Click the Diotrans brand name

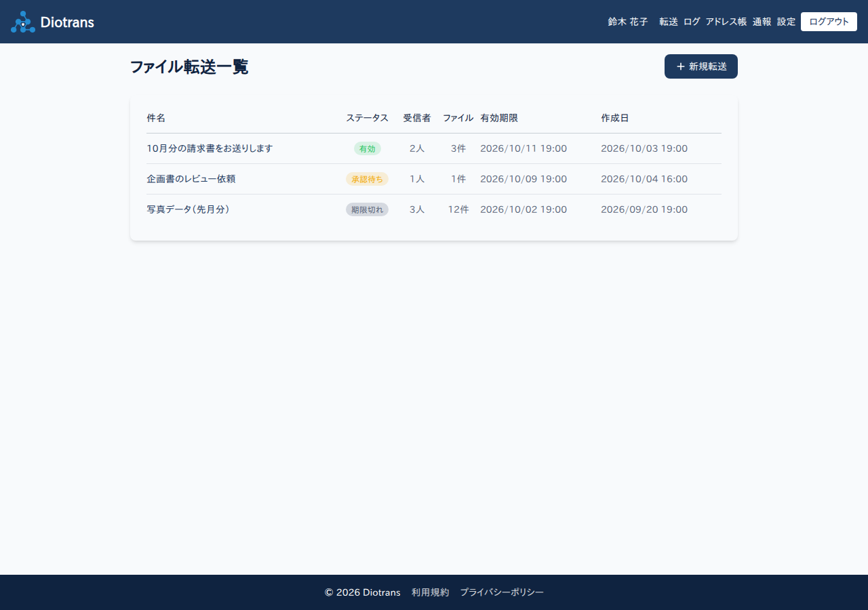pyautogui.click(x=67, y=22)
